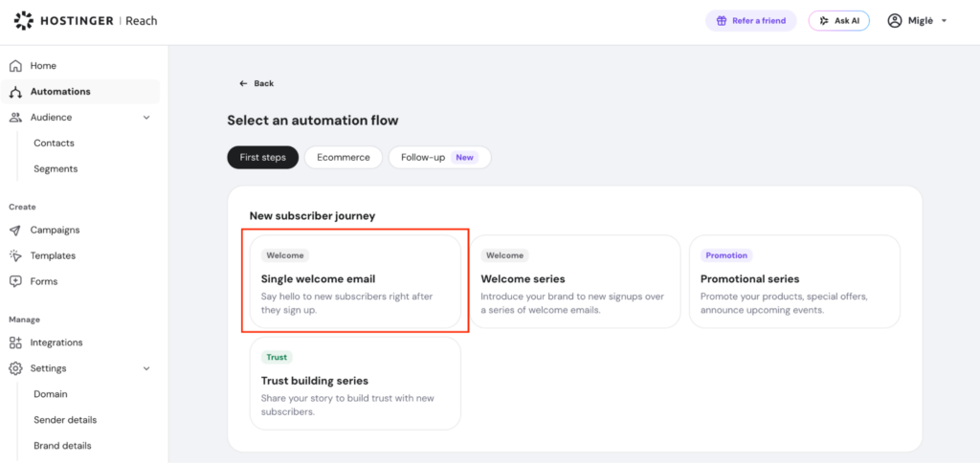This screenshot has height=463, width=980.
Task: Switch to the Follow-up tab
Action: (440, 158)
